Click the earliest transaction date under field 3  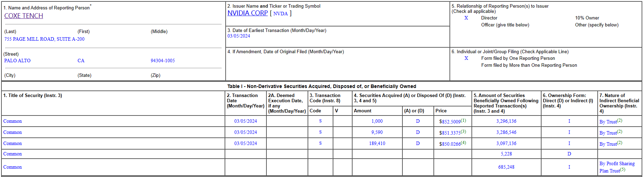[x=239, y=36]
